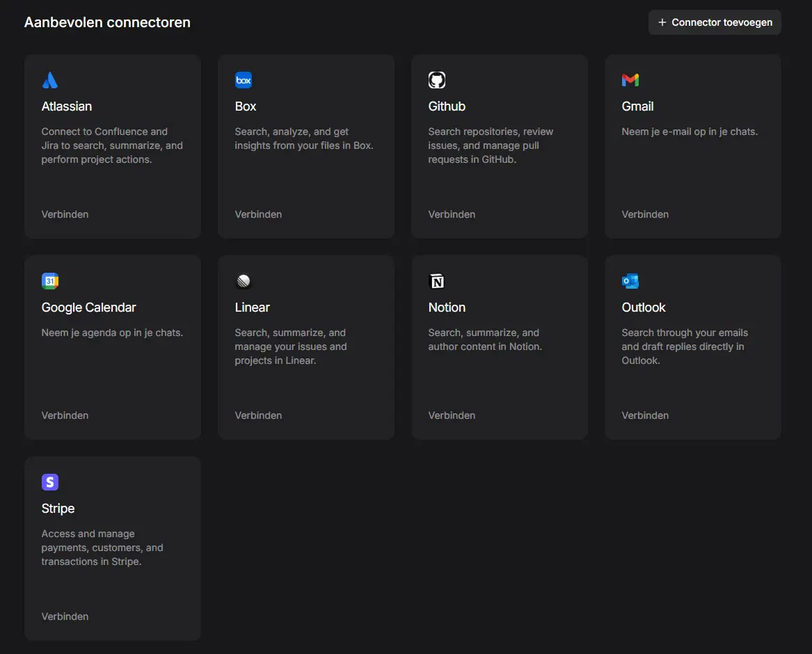
Task: Select the Box card title
Action: click(x=246, y=106)
